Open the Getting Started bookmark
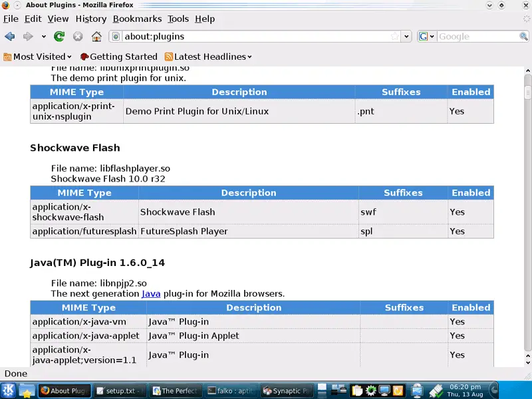 (x=119, y=57)
